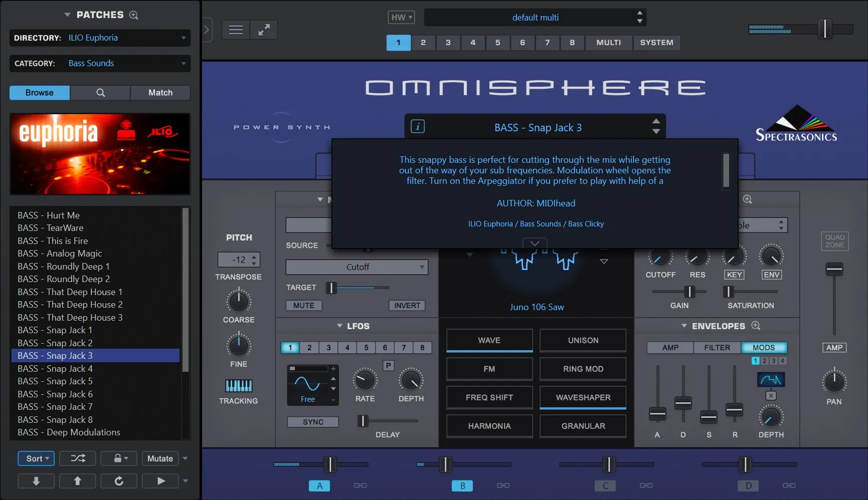Open the envelope curve display
Screen dimensions: 868x500
[x=771, y=380]
